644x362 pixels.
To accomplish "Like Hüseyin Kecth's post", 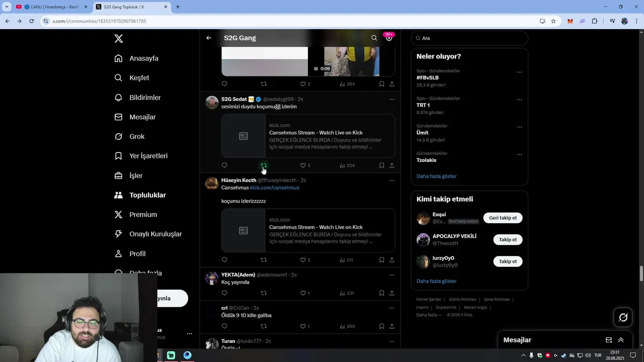I will click(x=303, y=260).
